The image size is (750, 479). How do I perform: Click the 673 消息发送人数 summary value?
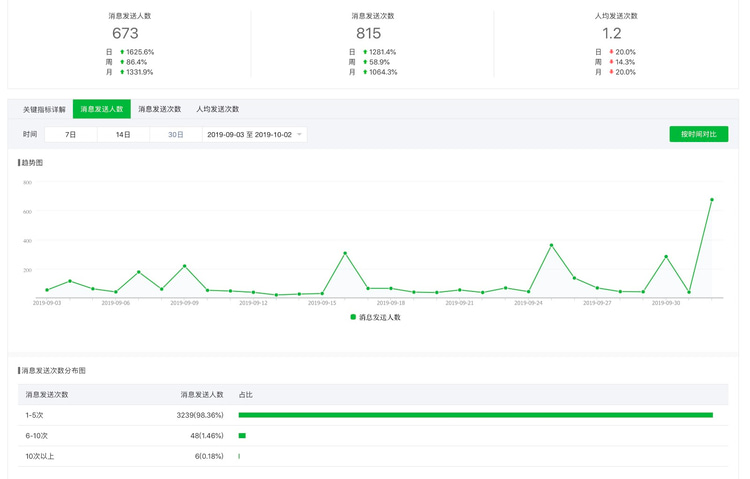125,33
